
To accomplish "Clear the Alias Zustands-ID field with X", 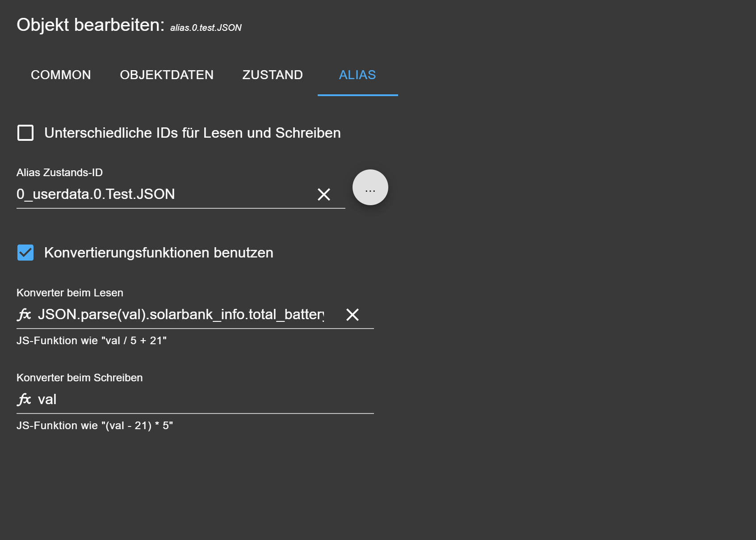I will point(324,194).
